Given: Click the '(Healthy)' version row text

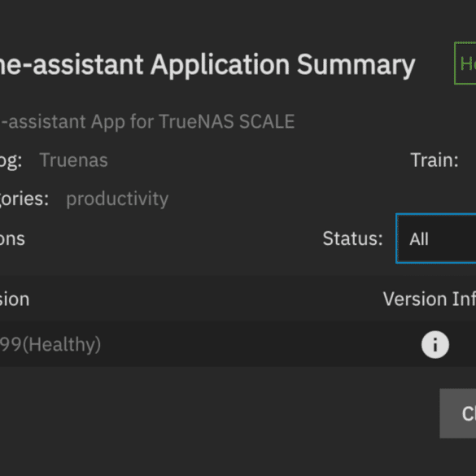Looking at the screenshot, I should point(61,344).
